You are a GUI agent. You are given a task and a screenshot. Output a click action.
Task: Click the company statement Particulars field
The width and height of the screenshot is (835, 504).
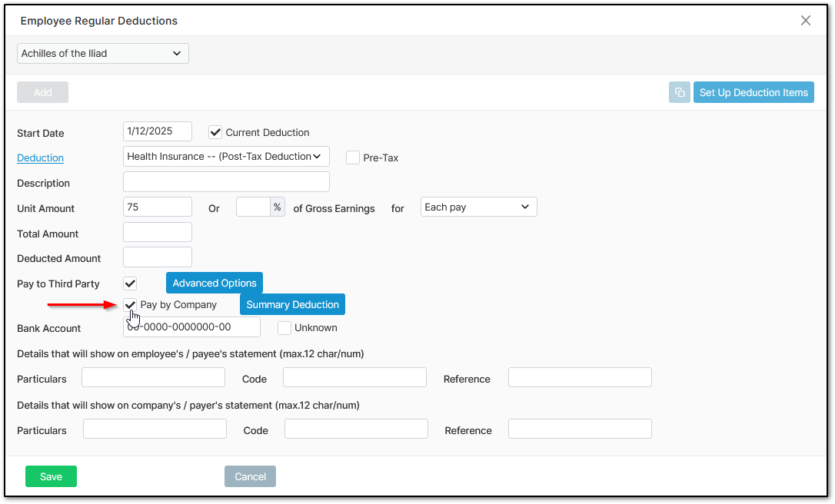pos(155,429)
